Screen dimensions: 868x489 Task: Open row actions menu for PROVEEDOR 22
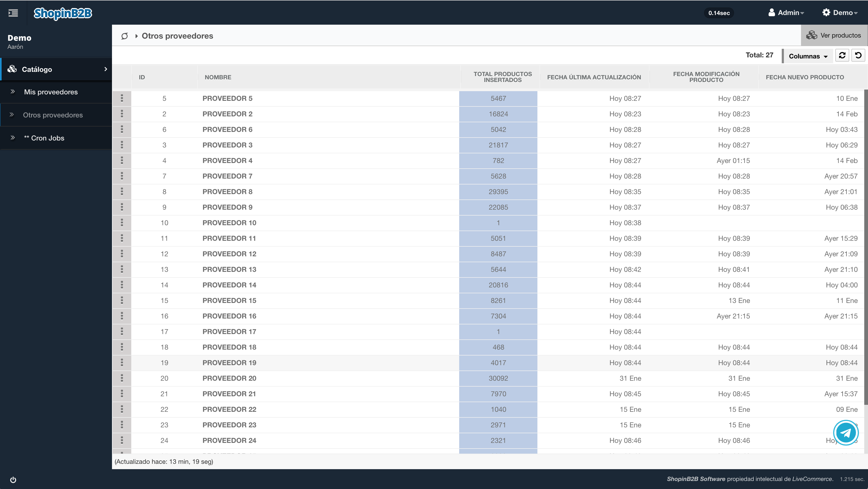(x=122, y=409)
